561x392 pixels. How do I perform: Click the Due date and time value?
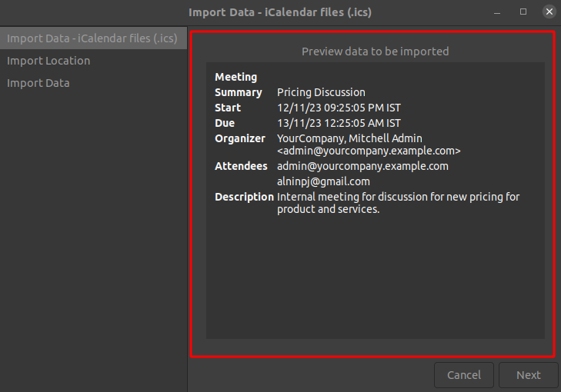coord(339,123)
